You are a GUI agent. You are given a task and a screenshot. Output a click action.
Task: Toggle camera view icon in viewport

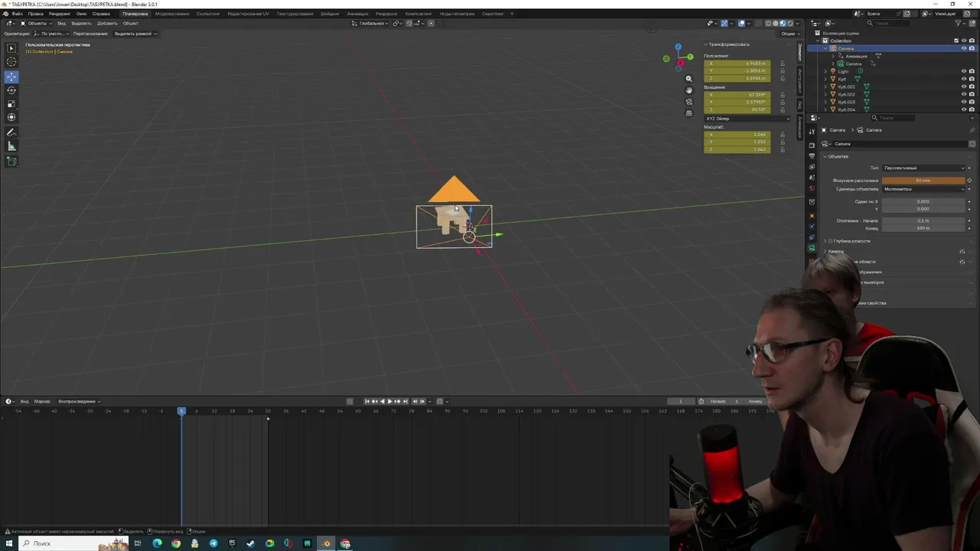pyautogui.click(x=689, y=102)
